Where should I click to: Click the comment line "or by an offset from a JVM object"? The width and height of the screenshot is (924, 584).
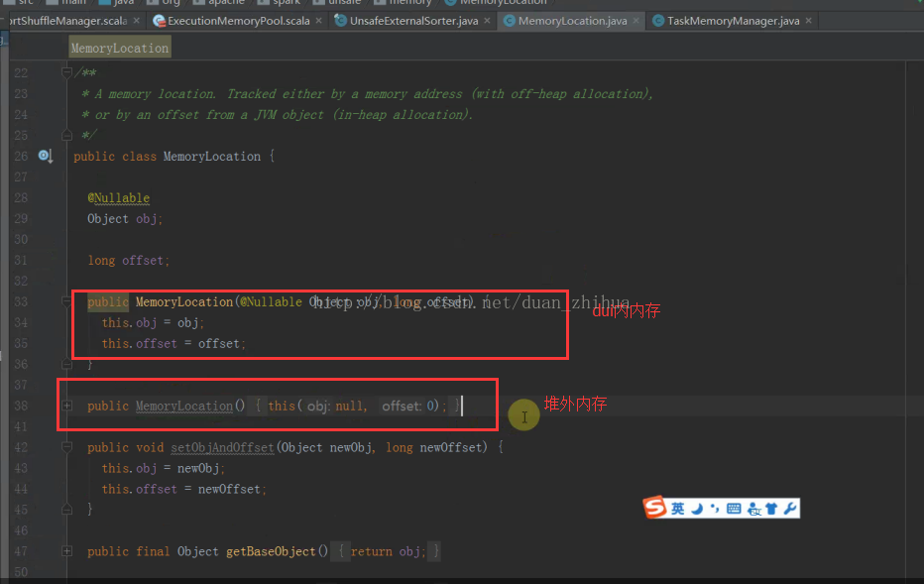[x=277, y=114]
